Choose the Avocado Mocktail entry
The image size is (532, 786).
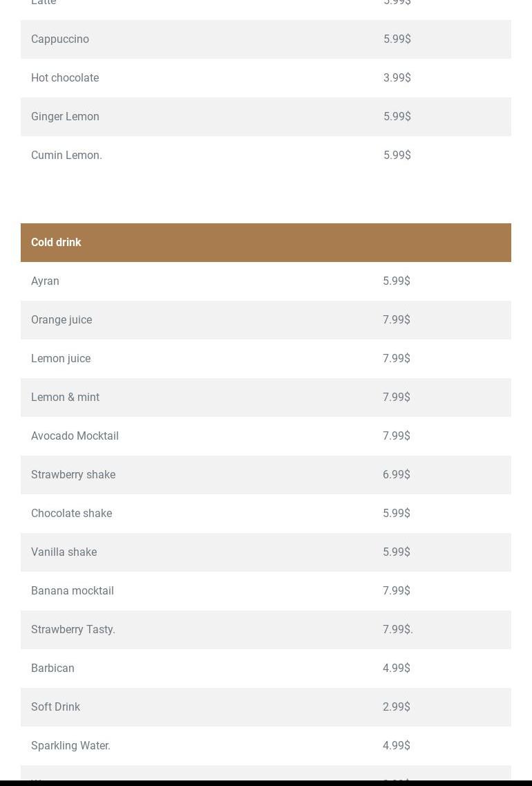pyautogui.click(x=75, y=436)
